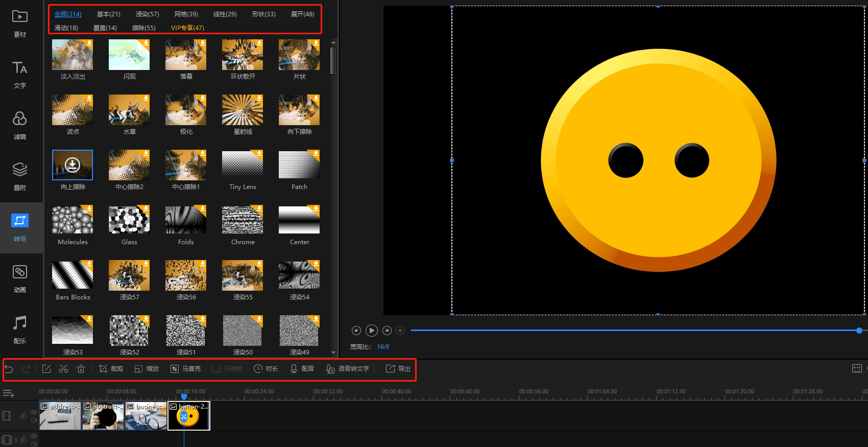
Task: Show 全部(314) transitions category
Action: (68, 14)
